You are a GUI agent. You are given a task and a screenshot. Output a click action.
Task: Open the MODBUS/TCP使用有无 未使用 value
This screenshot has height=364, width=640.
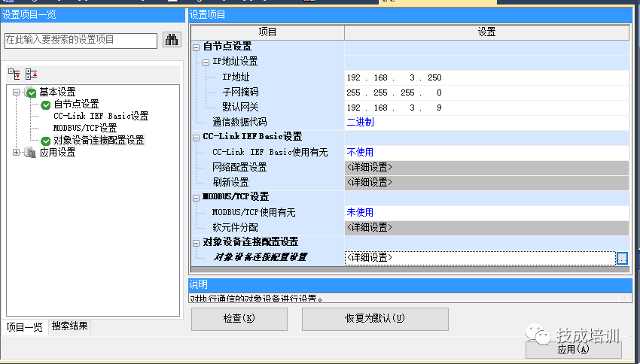[x=486, y=212]
